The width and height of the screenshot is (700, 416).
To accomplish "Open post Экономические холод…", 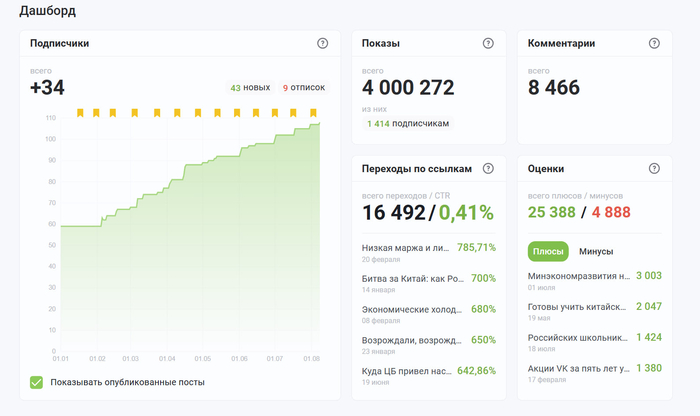I will pos(412,309).
